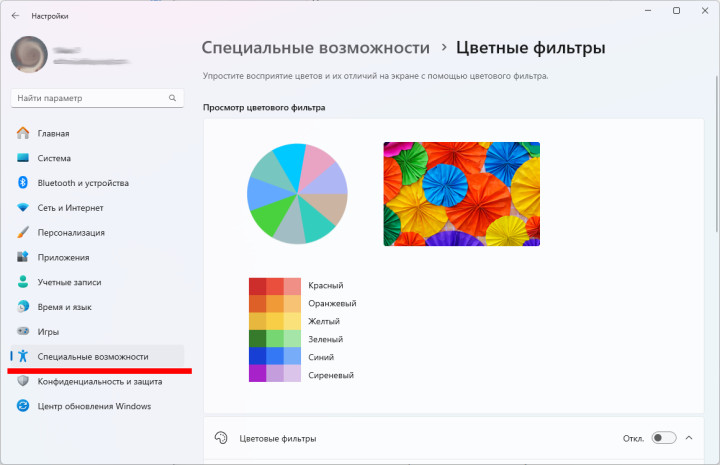The height and width of the screenshot is (465, 720).
Task: Click the magnifier icon in search box
Action: tap(173, 98)
